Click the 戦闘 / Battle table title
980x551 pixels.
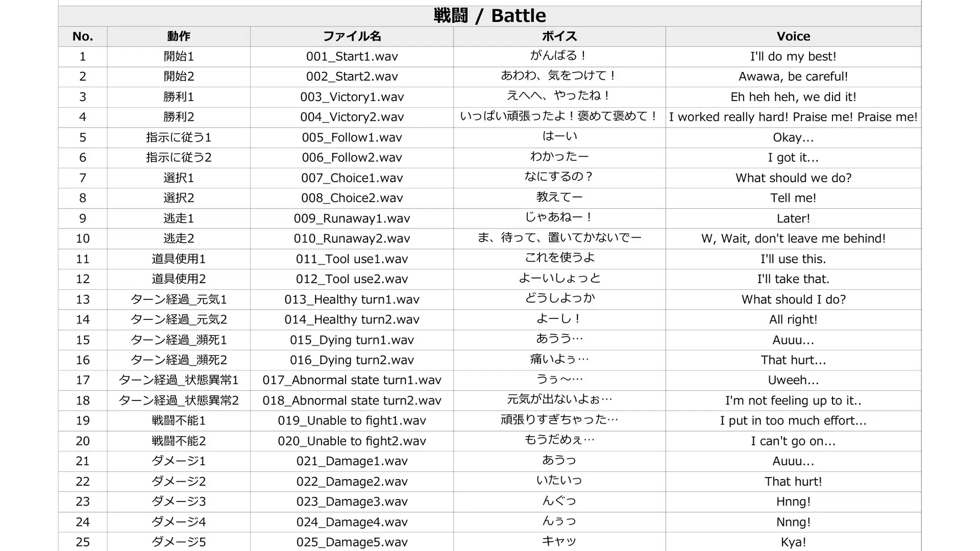[x=489, y=16]
